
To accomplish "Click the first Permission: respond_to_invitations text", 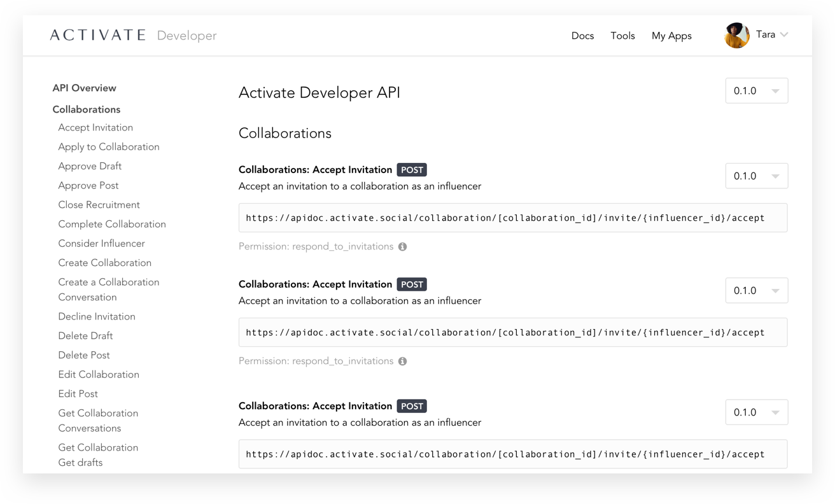I will click(x=316, y=247).
